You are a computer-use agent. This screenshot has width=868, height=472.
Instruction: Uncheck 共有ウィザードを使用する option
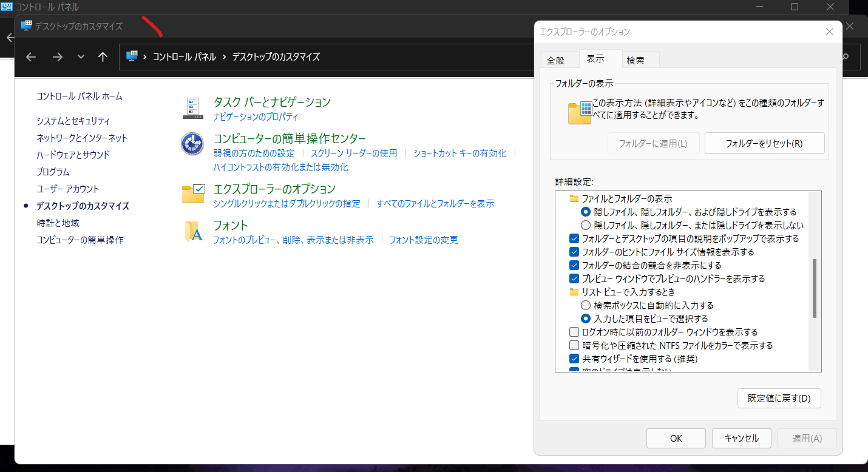574,358
